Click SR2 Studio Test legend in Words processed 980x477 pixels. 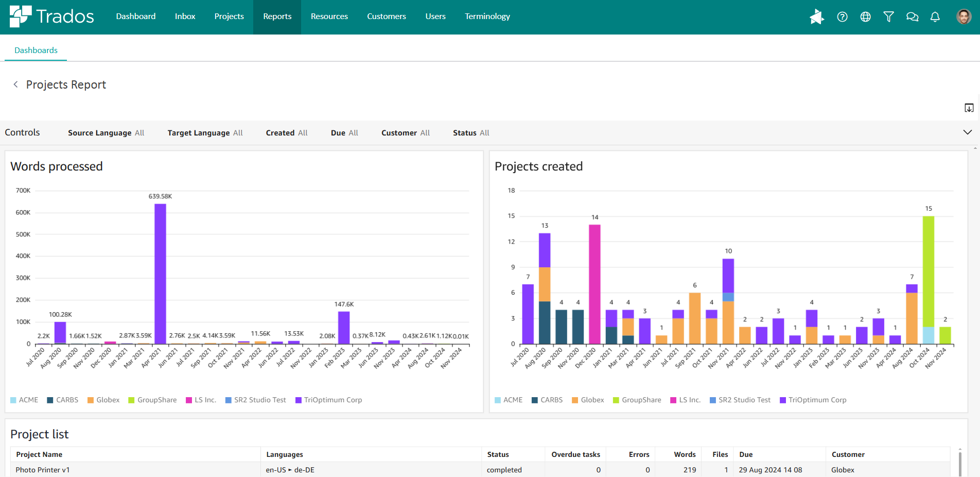point(256,400)
